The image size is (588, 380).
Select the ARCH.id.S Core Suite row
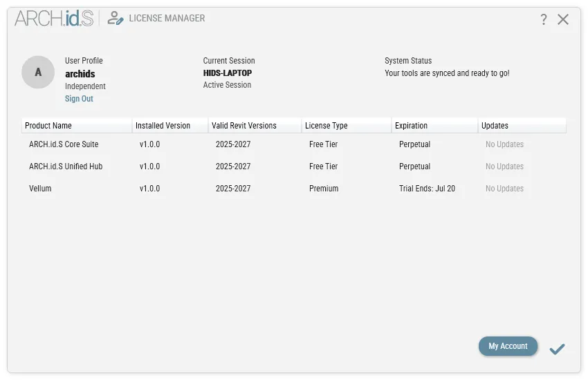(x=294, y=144)
